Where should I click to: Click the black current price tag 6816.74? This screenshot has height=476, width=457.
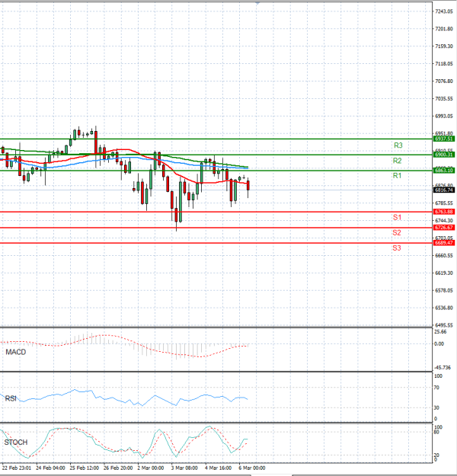click(x=443, y=190)
